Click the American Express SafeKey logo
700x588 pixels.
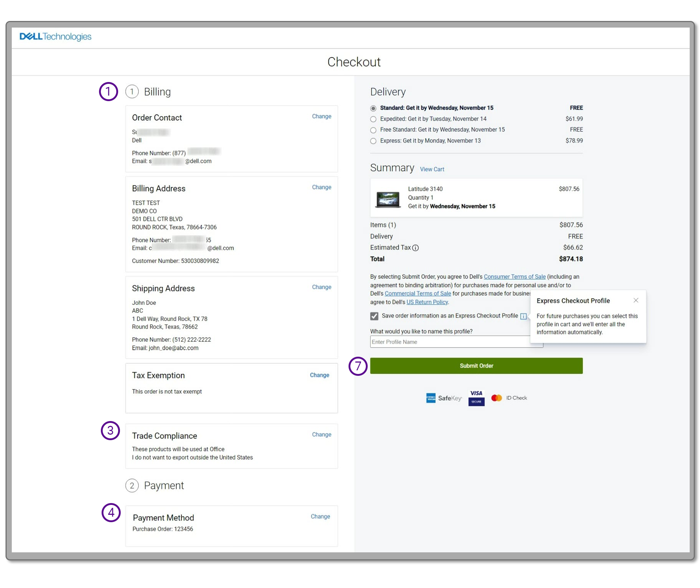click(x=444, y=398)
